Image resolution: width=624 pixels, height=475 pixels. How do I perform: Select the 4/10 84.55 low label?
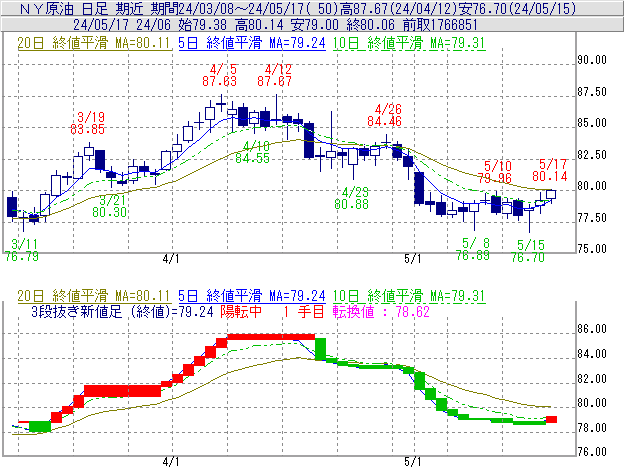tap(252, 152)
